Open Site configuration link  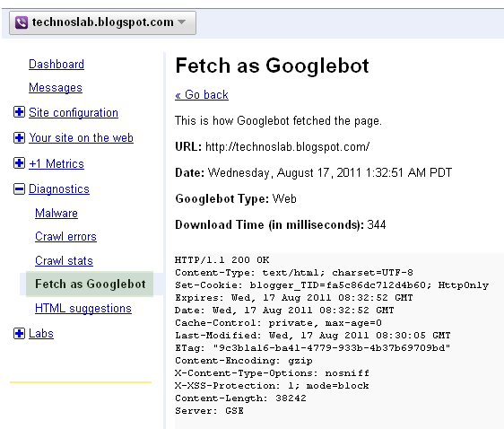(x=74, y=112)
